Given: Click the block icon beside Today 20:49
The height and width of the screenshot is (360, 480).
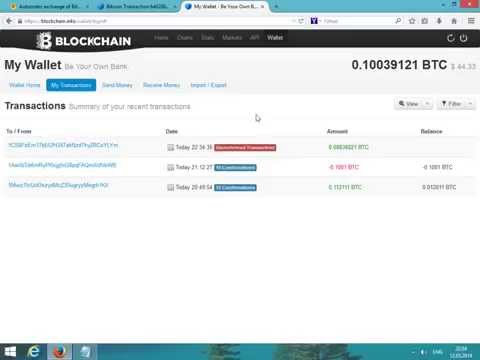Looking at the screenshot, I should [x=170, y=187].
